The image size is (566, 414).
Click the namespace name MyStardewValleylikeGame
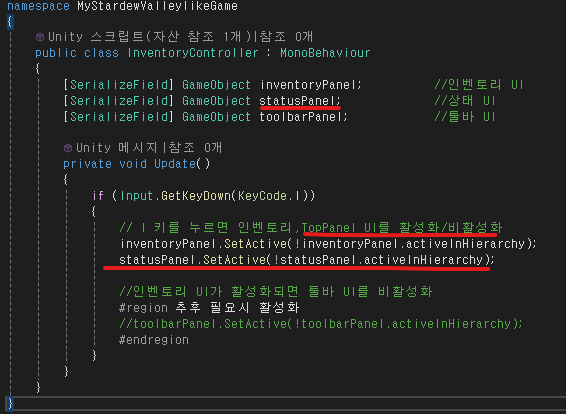point(157,6)
